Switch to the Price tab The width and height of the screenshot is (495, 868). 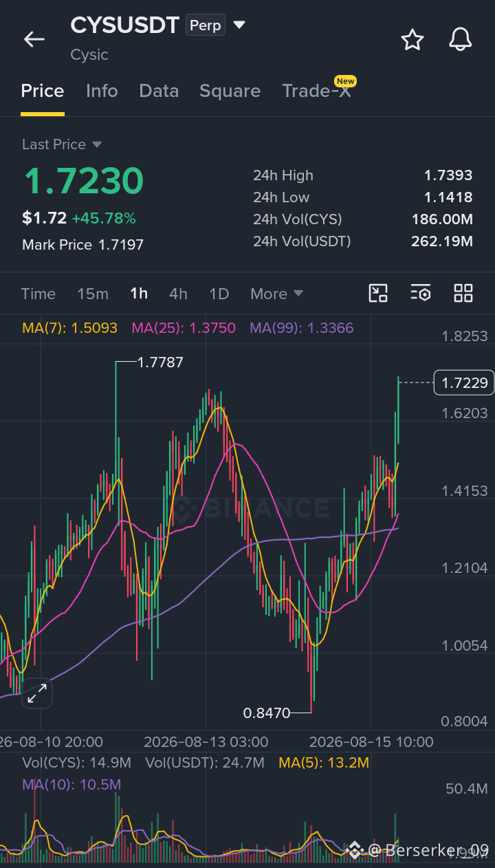click(x=43, y=91)
